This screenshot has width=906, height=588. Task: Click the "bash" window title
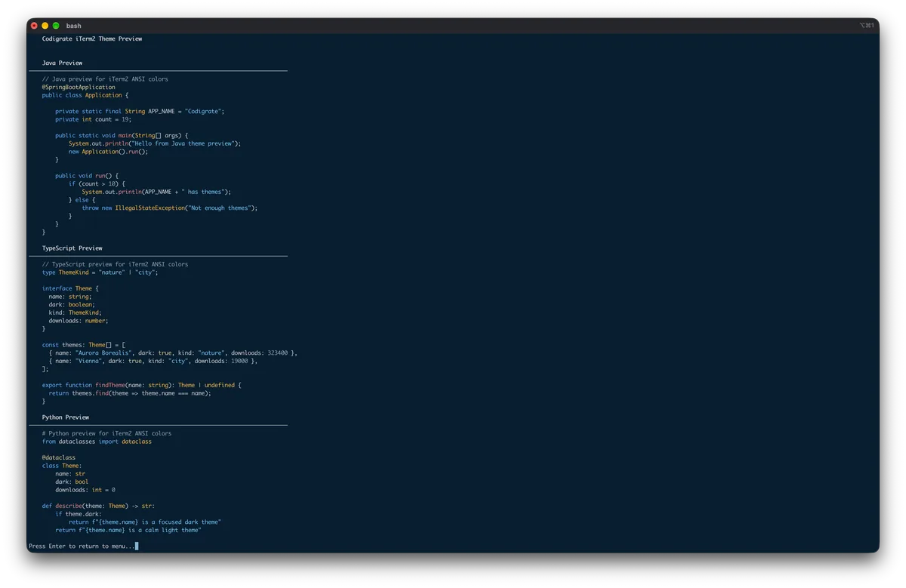coord(74,26)
